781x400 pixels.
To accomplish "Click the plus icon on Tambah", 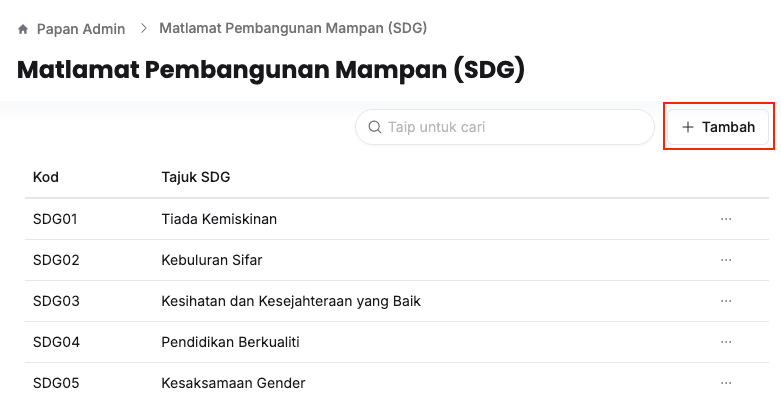I will coord(687,127).
